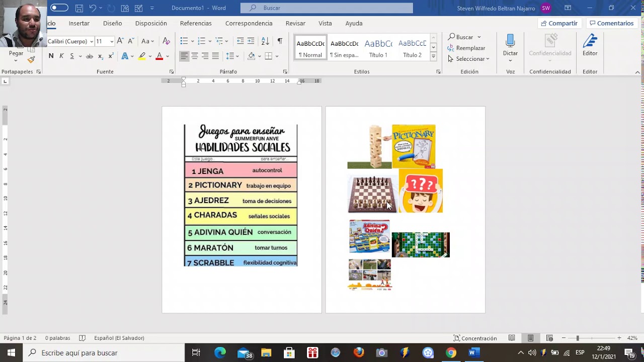This screenshot has height=362, width=644.
Task: Undo the last action
Action: (93, 8)
